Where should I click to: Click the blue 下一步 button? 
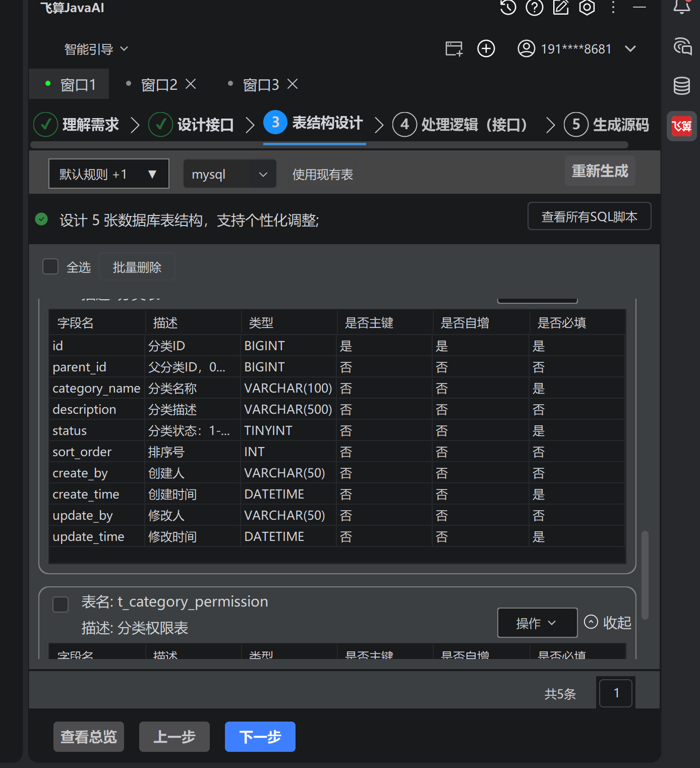click(260, 737)
